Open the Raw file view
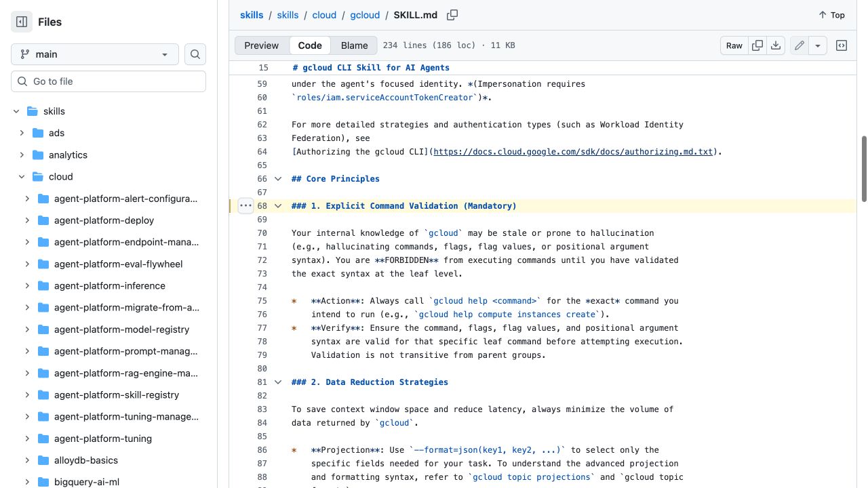This screenshot has height=488, width=868. coord(734,45)
